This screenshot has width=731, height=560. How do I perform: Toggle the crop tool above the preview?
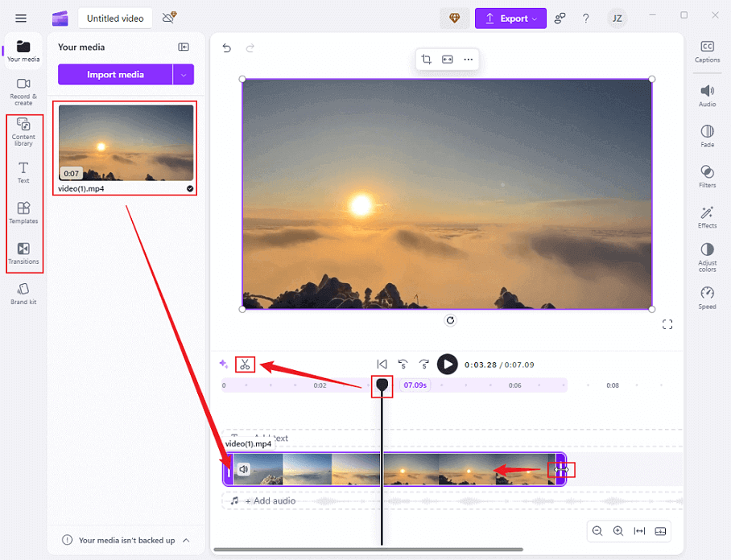point(426,60)
